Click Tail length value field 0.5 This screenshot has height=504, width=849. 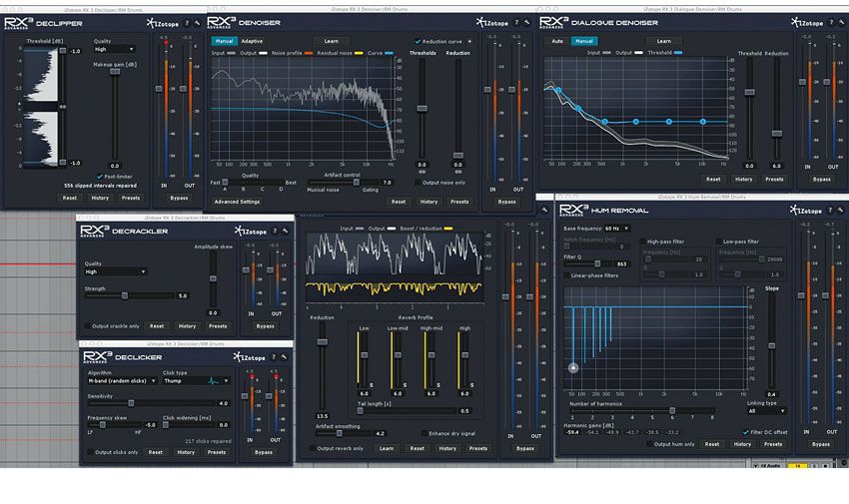point(464,411)
